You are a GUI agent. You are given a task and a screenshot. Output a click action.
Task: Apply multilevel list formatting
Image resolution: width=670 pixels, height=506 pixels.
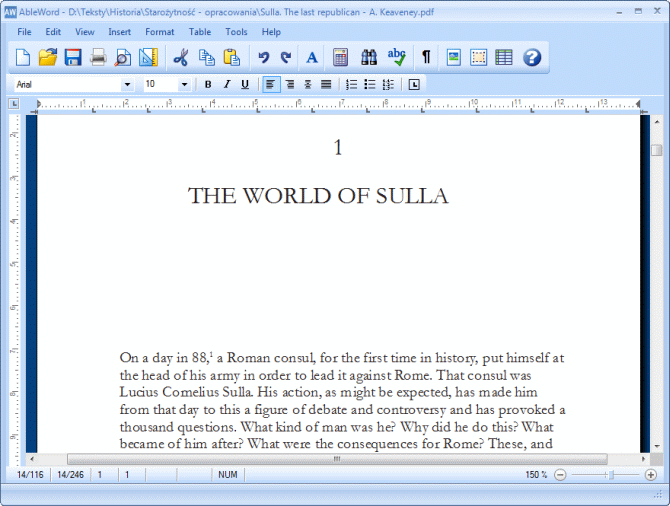tap(388, 85)
